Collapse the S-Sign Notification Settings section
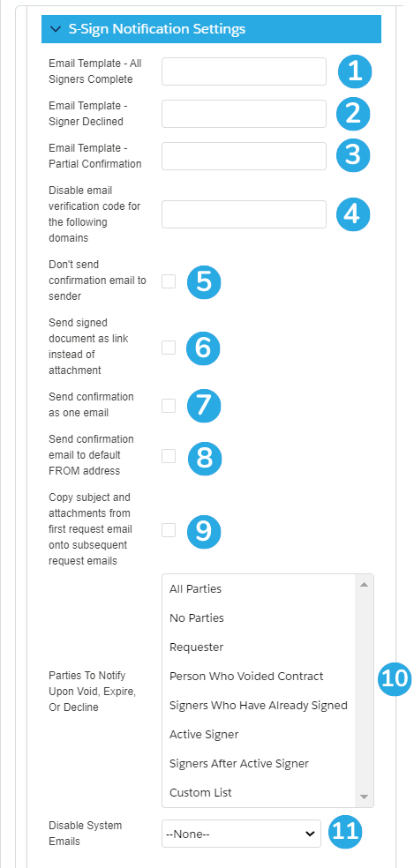Image resolution: width=414 pixels, height=868 pixels. tap(56, 29)
